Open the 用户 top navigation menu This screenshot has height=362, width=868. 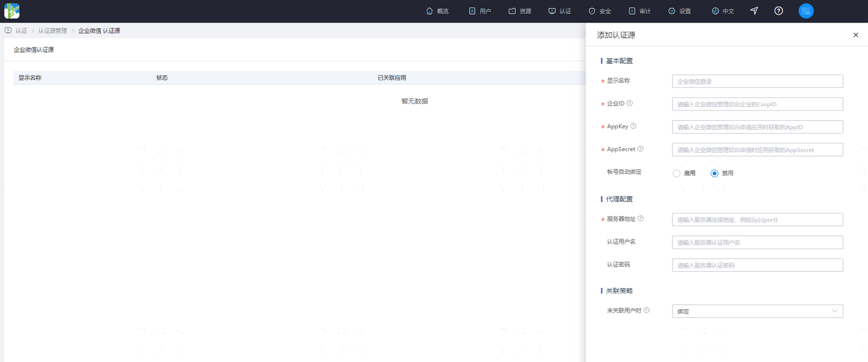(x=480, y=11)
